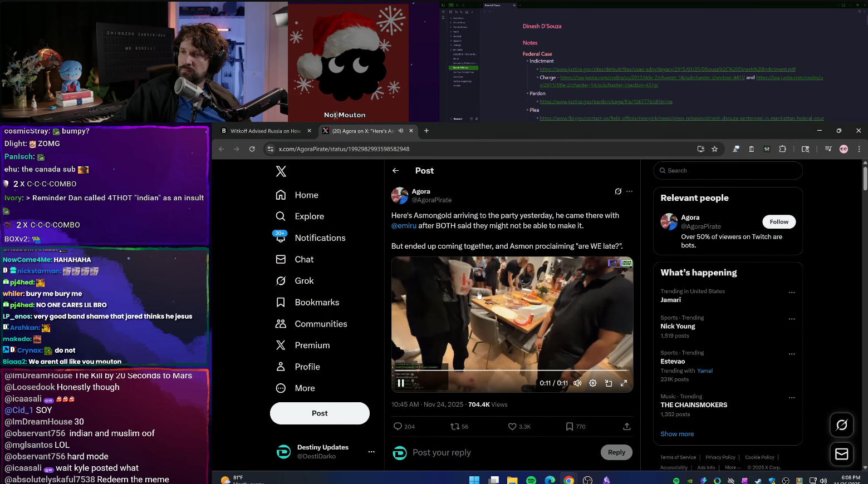Open the Premium X icon
Viewport: 868px width, 484px height.
tap(281, 345)
